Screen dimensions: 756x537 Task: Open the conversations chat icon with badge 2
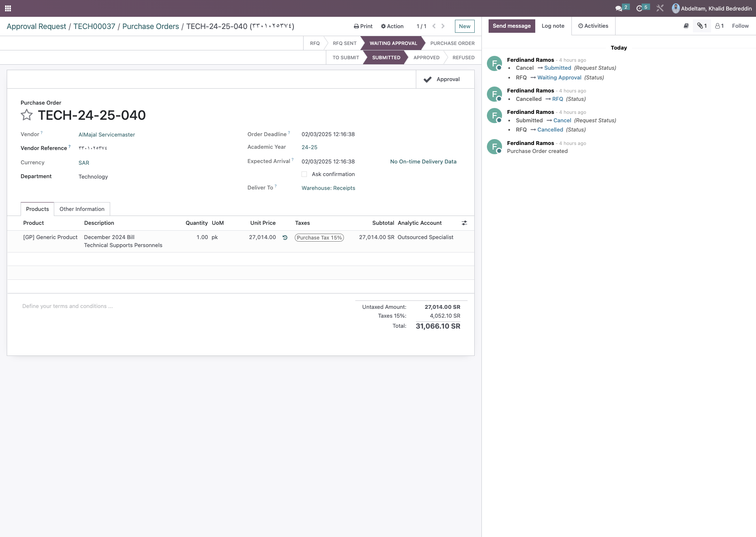coord(622,8)
